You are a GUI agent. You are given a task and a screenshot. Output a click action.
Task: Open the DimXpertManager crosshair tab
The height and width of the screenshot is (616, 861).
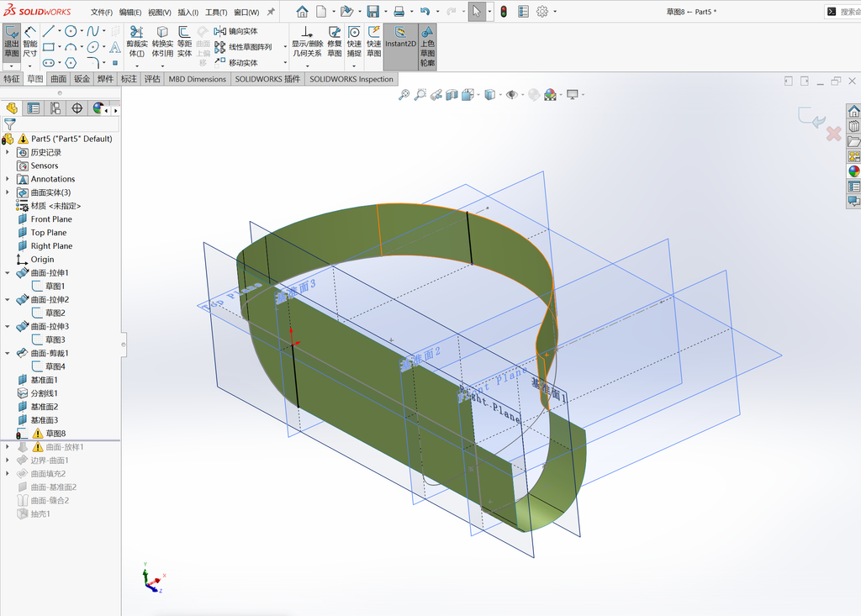coord(77,108)
